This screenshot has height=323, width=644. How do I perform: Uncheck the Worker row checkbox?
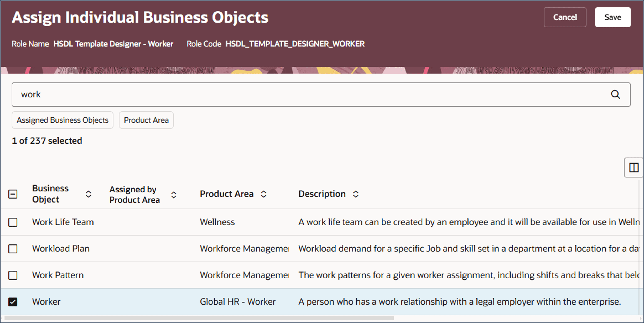(13, 302)
